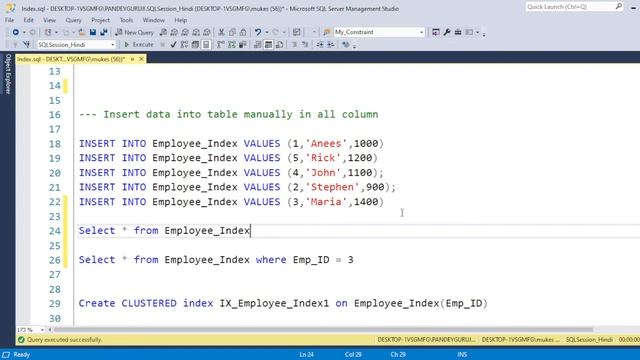The image size is (640, 360).
Task: Open the Undo history dropdown arrow
Action: pyautogui.click(x=267, y=32)
